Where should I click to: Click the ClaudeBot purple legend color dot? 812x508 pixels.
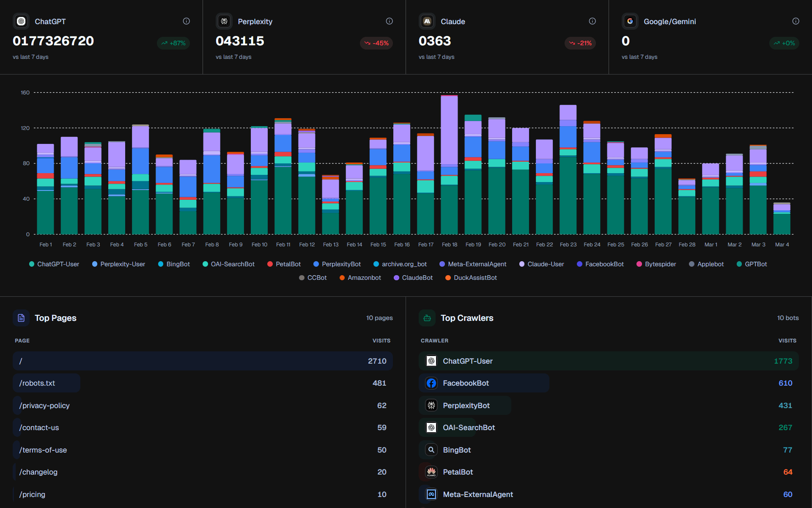pos(396,278)
